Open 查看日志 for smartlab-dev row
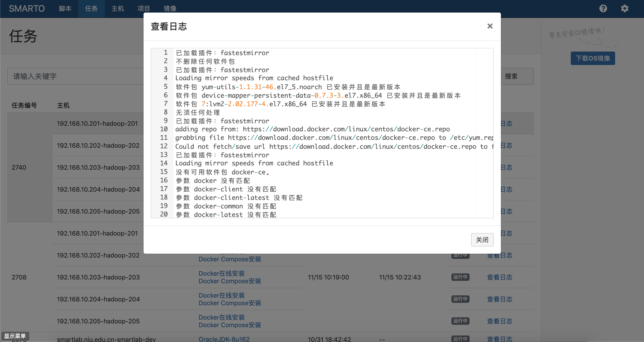Viewport: 644px width, 342px height. pyautogui.click(x=500, y=339)
